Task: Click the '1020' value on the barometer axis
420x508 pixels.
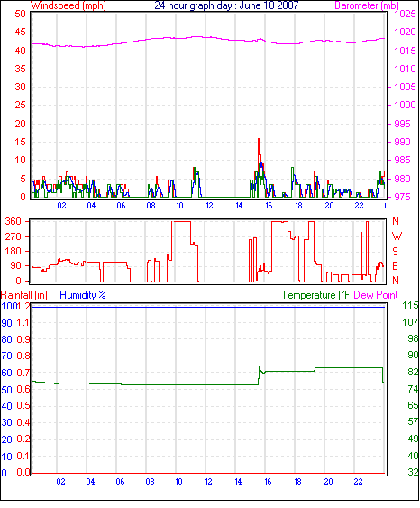Action: pos(405,32)
